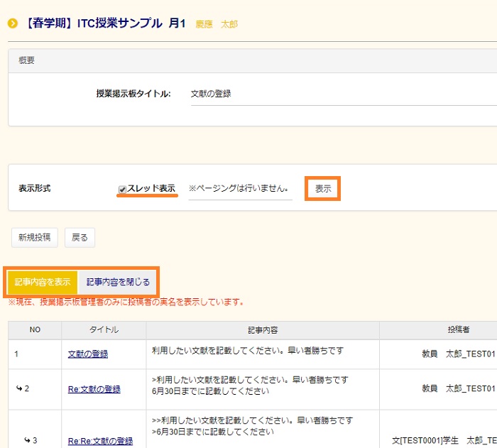Click the instructor name 慶應 太郎
The height and width of the screenshot is (448, 497).
(x=219, y=24)
